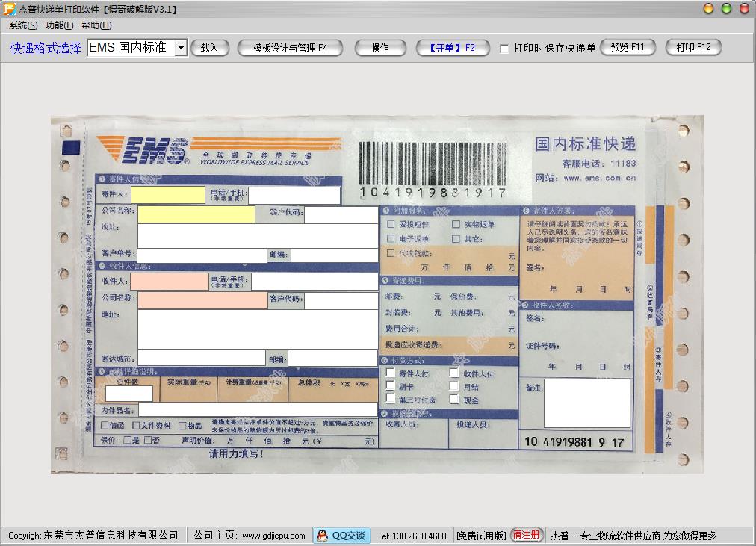The height and width of the screenshot is (546, 756).
Task: Click the green maximize window button
Action: click(726, 9)
